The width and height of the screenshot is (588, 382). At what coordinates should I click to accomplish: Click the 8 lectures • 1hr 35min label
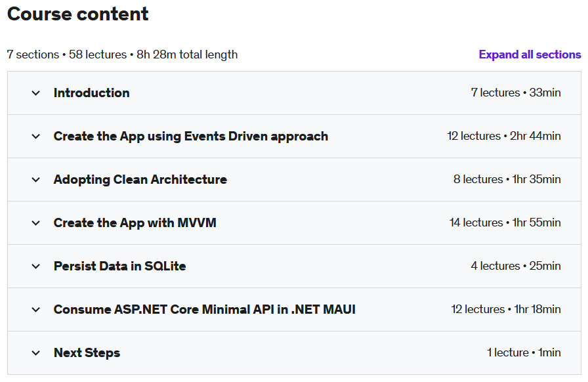(x=507, y=179)
